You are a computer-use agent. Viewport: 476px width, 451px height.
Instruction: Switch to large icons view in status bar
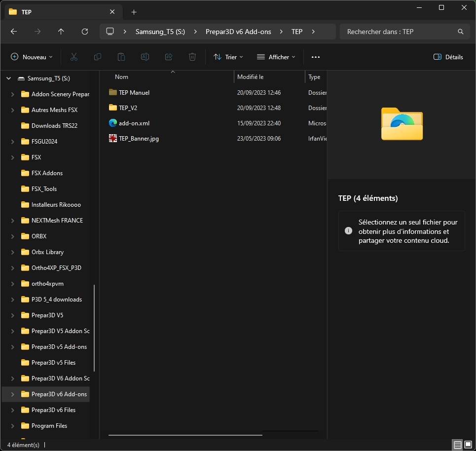click(x=468, y=445)
